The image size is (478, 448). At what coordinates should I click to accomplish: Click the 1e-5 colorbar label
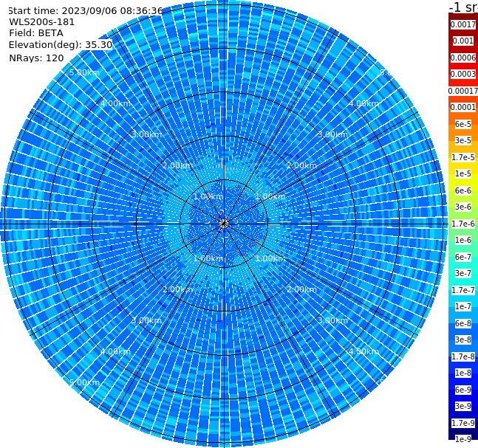(x=463, y=173)
